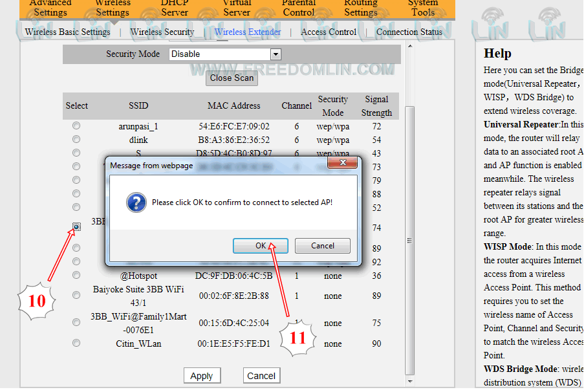Image resolution: width=584 pixels, height=392 pixels.
Task: Dismiss the dialog with its Cancel button
Action: (323, 246)
